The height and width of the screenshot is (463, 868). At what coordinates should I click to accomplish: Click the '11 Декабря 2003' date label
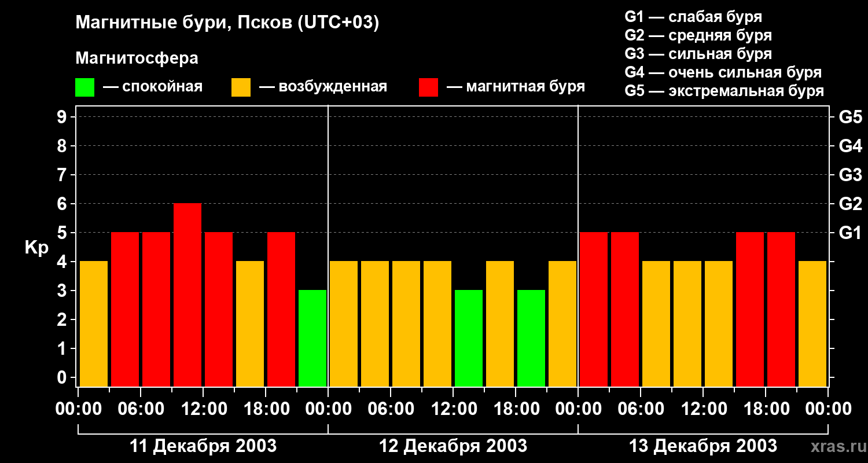coord(203,446)
